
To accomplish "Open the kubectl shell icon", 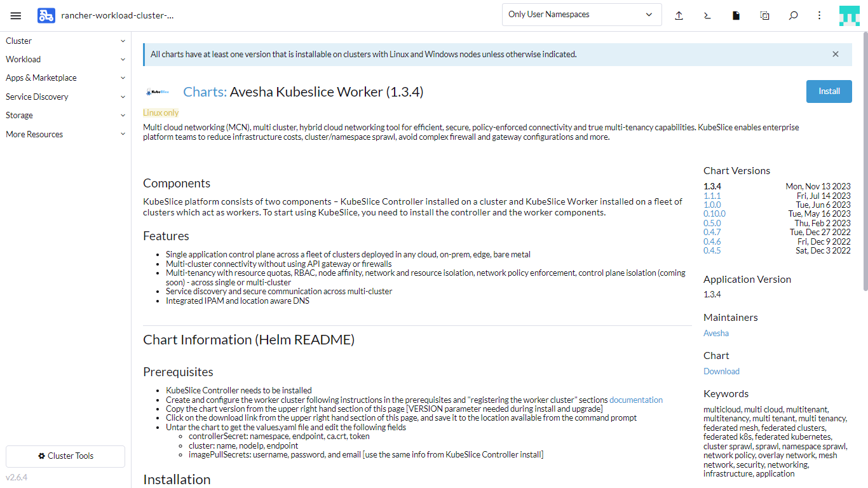I will pos(707,15).
